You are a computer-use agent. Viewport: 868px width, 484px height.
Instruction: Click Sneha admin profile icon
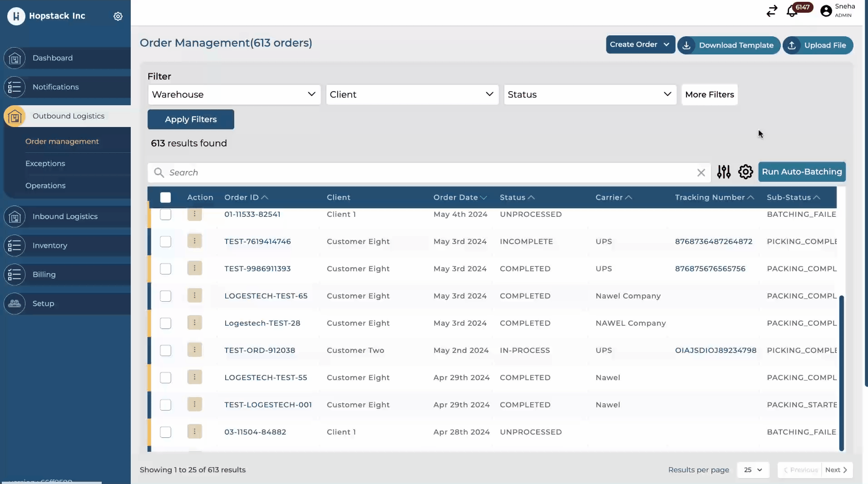click(x=826, y=11)
